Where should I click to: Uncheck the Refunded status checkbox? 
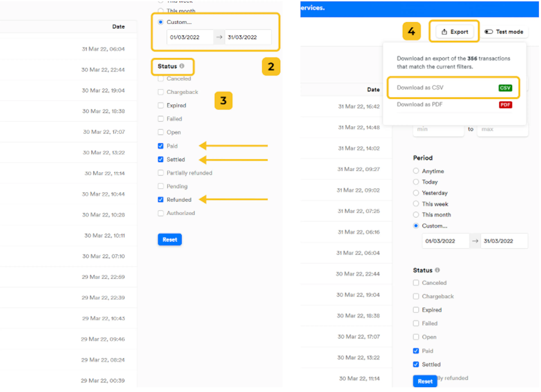coord(160,199)
